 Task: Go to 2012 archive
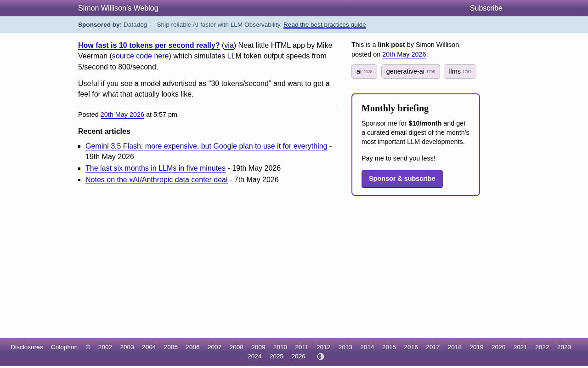[323, 347]
